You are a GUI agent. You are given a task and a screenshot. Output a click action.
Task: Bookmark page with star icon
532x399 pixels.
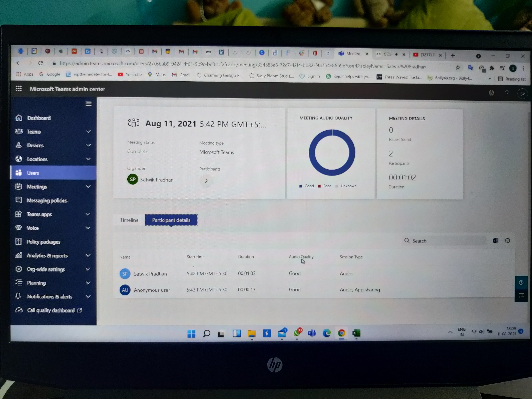(458, 68)
